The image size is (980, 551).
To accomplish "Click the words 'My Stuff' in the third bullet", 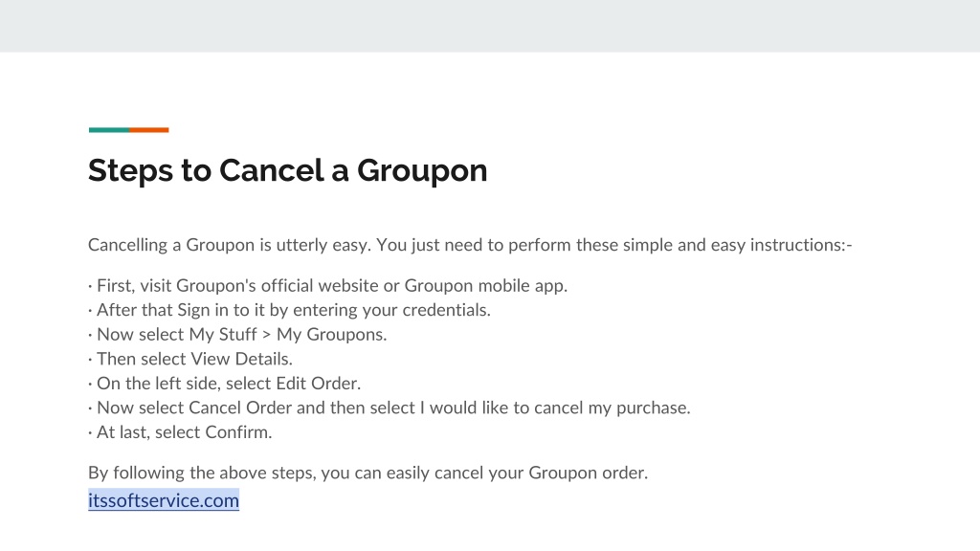I will [223, 334].
